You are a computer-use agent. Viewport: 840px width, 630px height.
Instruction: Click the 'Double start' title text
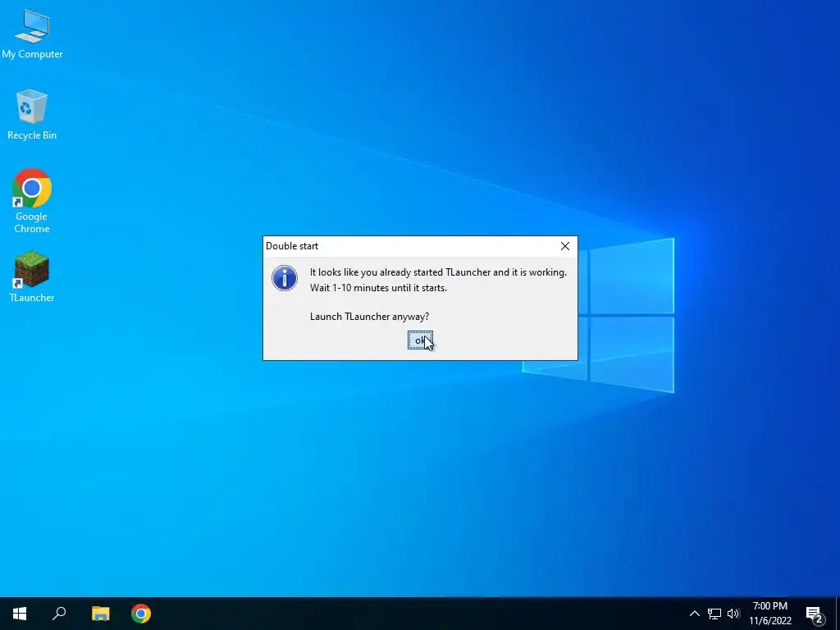(x=292, y=246)
